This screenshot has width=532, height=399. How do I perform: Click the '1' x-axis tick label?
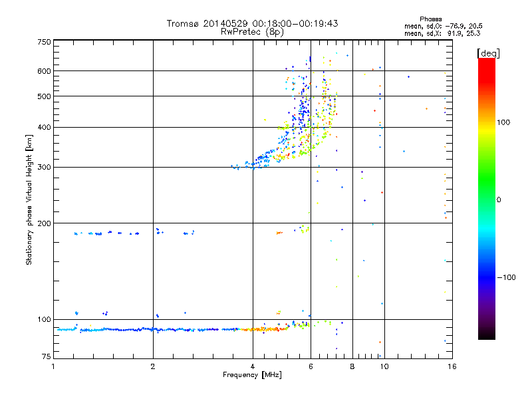coord(53,366)
